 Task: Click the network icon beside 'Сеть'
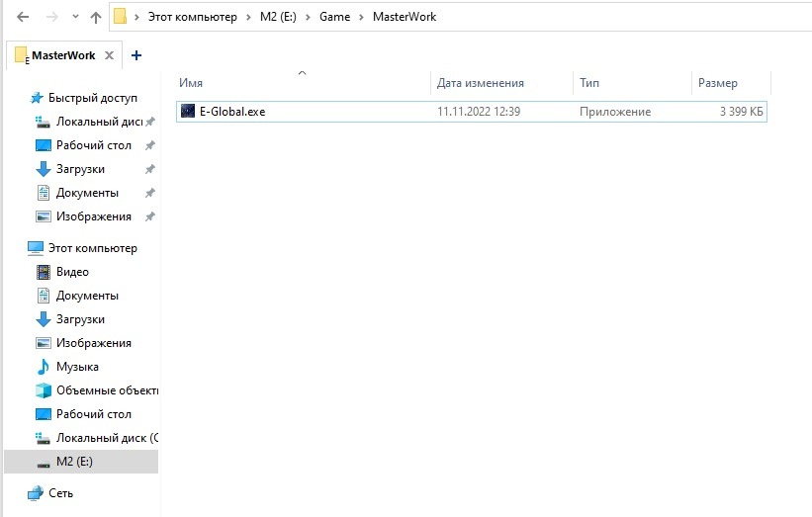pyautogui.click(x=36, y=493)
